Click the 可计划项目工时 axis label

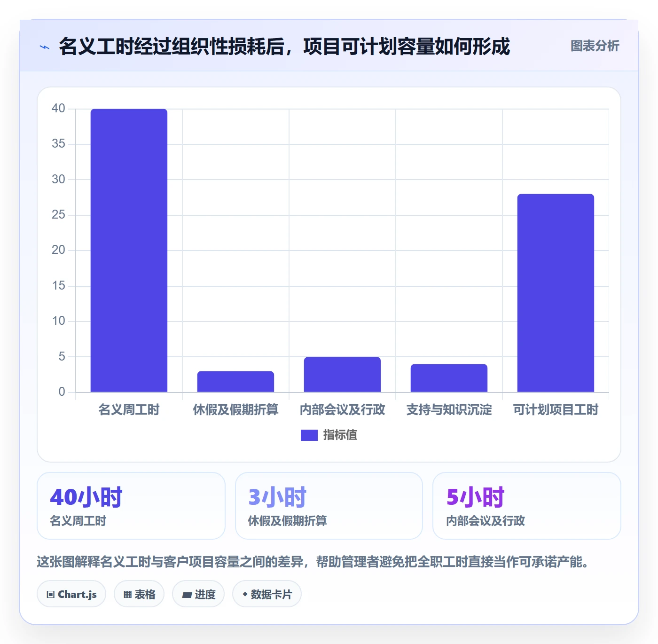coord(556,410)
